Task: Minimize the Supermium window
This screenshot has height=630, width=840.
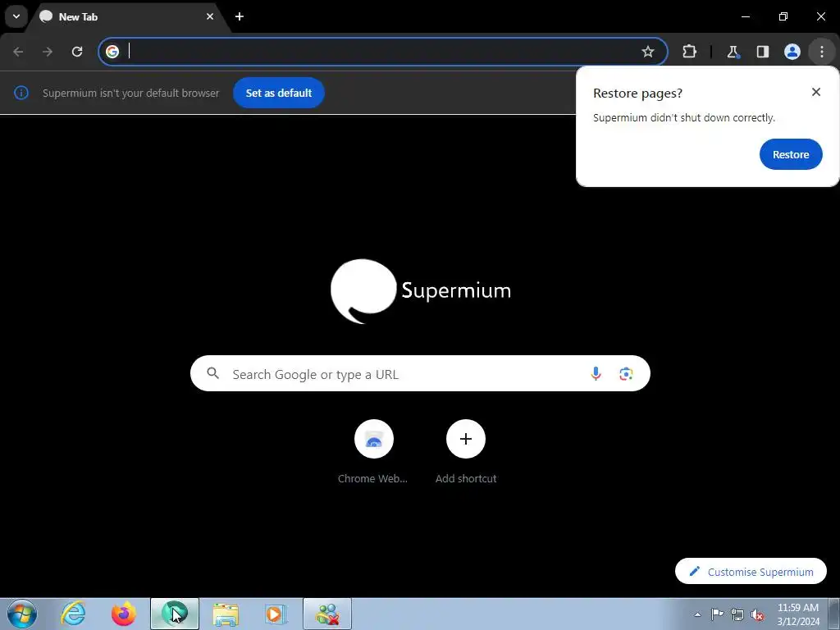Action: tap(745, 16)
